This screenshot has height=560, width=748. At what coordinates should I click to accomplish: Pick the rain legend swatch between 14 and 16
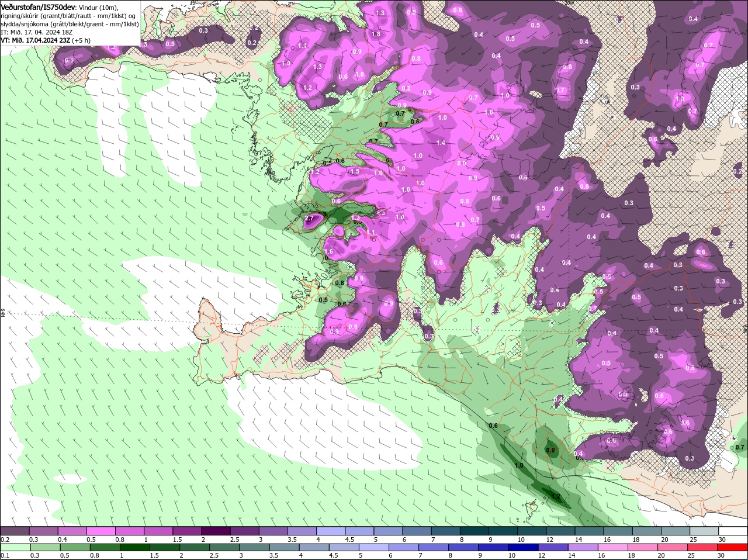coord(583,547)
